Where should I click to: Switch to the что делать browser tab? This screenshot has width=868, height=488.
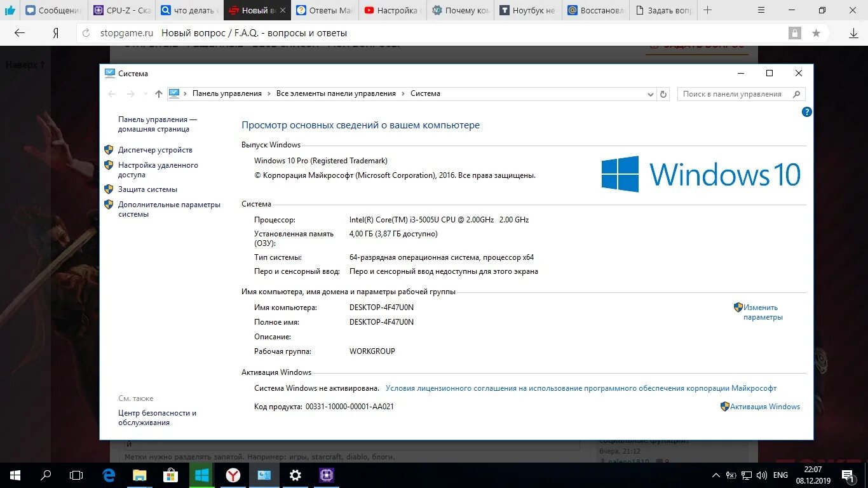(x=189, y=10)
